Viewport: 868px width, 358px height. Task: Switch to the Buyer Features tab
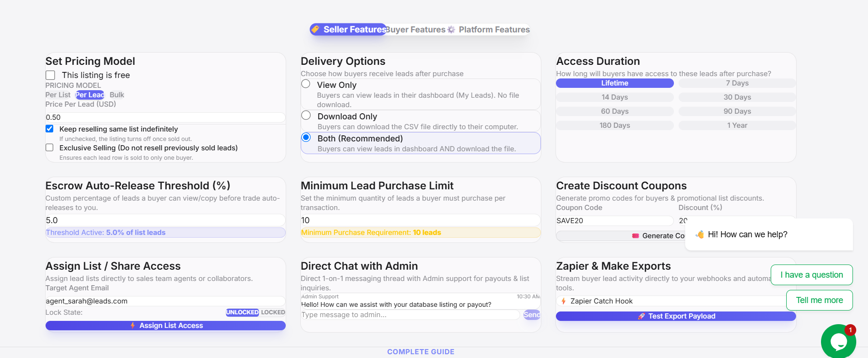[416, 30]
